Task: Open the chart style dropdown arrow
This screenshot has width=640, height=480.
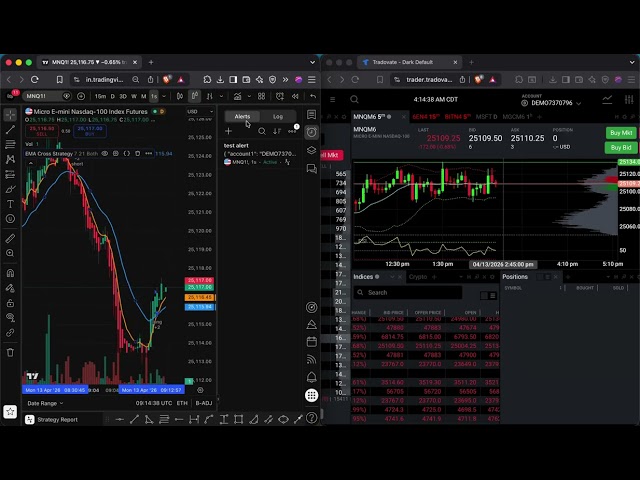Action: (221, 96)
